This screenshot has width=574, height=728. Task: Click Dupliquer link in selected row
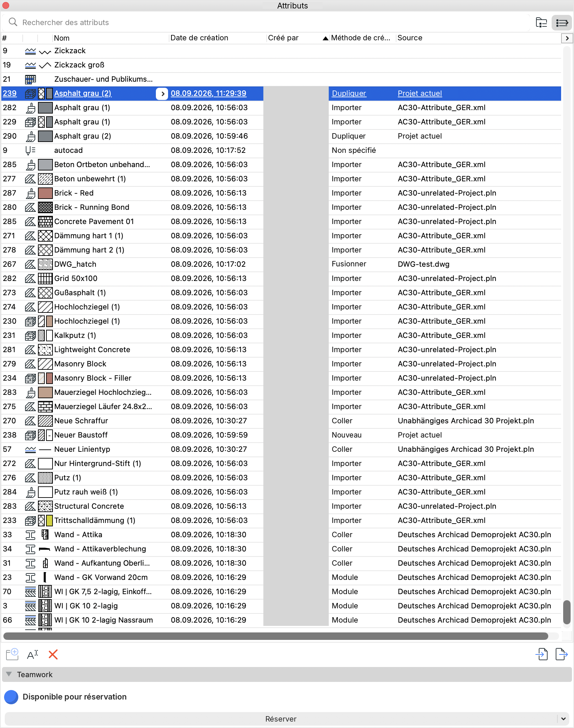pyautogui.click(x=349, y=94)
